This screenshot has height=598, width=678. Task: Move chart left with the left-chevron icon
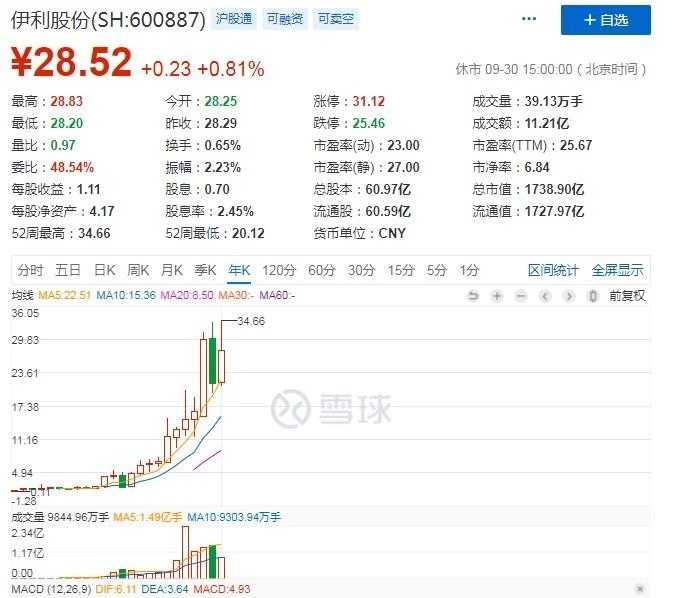(545, 296)
